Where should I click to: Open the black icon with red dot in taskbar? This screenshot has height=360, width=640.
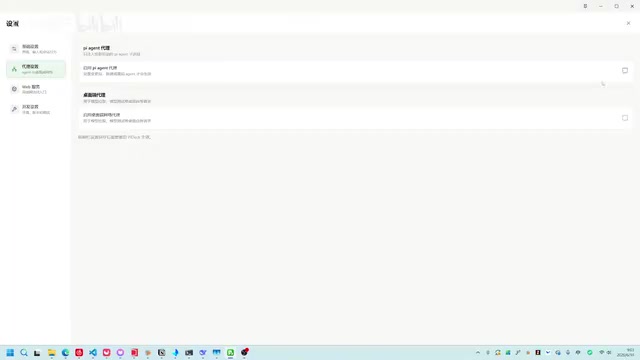[x=244, y=352]
